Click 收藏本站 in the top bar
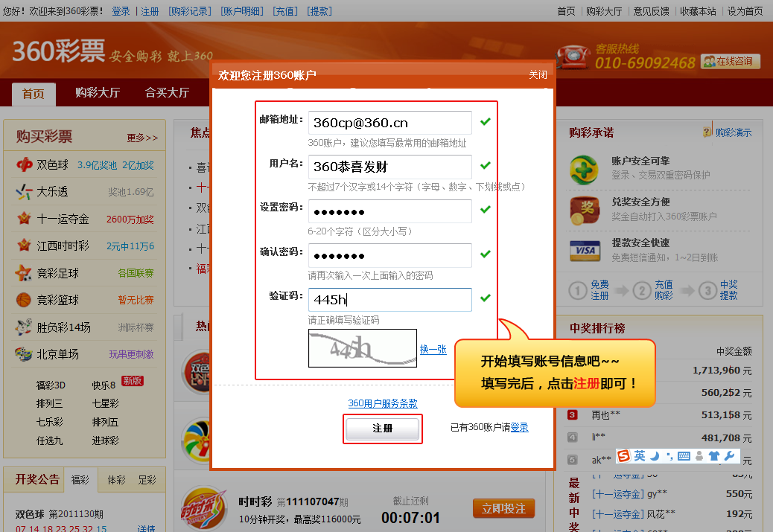 698,11
